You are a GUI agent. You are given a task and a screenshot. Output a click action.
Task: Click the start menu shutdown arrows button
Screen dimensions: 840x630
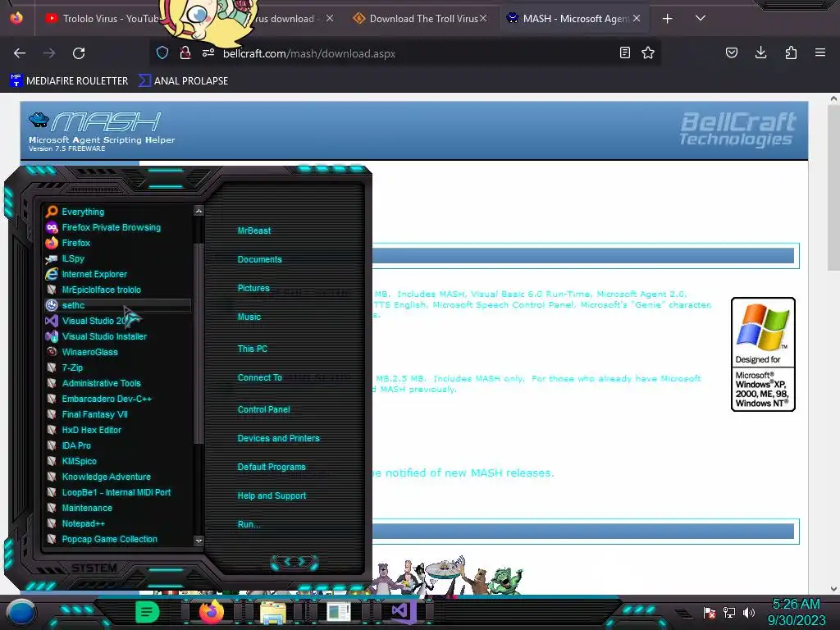click(294, 562)
